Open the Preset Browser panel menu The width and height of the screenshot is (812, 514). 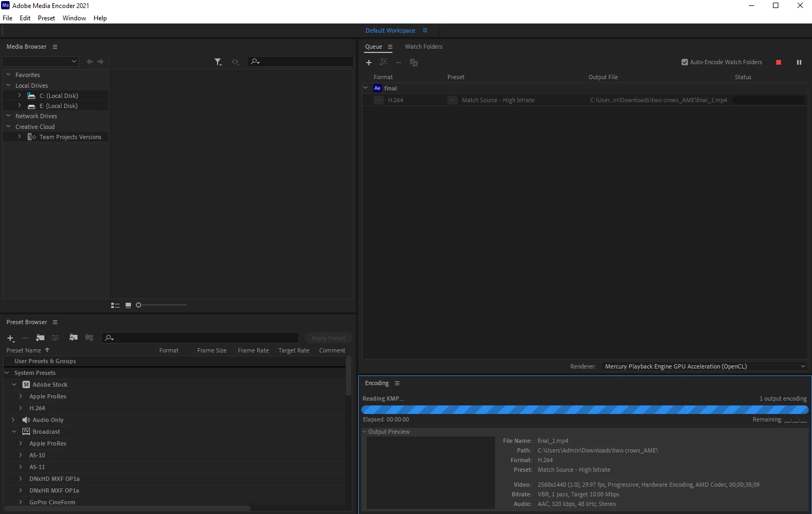coord(55,323)
